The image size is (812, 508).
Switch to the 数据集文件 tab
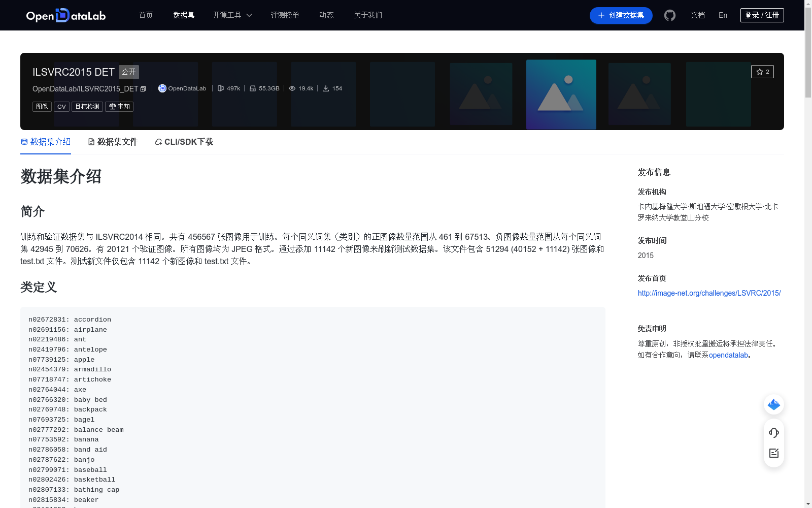113,142
